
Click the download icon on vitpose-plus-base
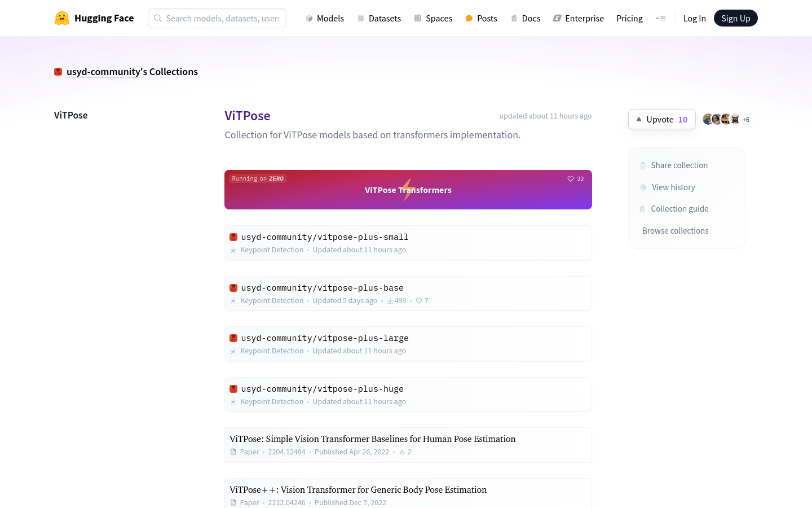tap(390, 301)
